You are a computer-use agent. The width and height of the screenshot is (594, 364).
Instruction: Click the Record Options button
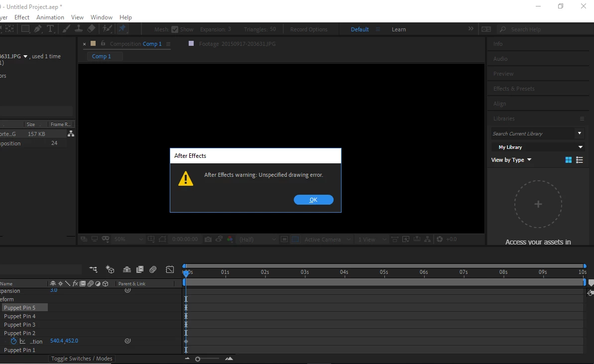309,29
